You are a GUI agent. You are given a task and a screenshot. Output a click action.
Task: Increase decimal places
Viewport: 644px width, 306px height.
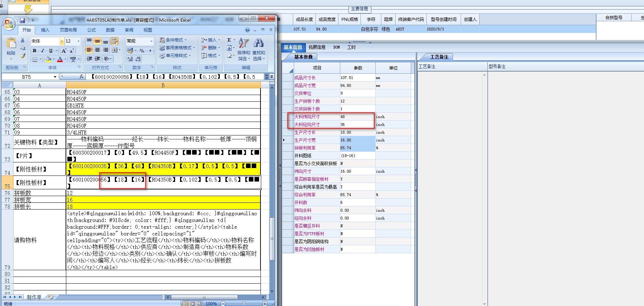[130, 59]
